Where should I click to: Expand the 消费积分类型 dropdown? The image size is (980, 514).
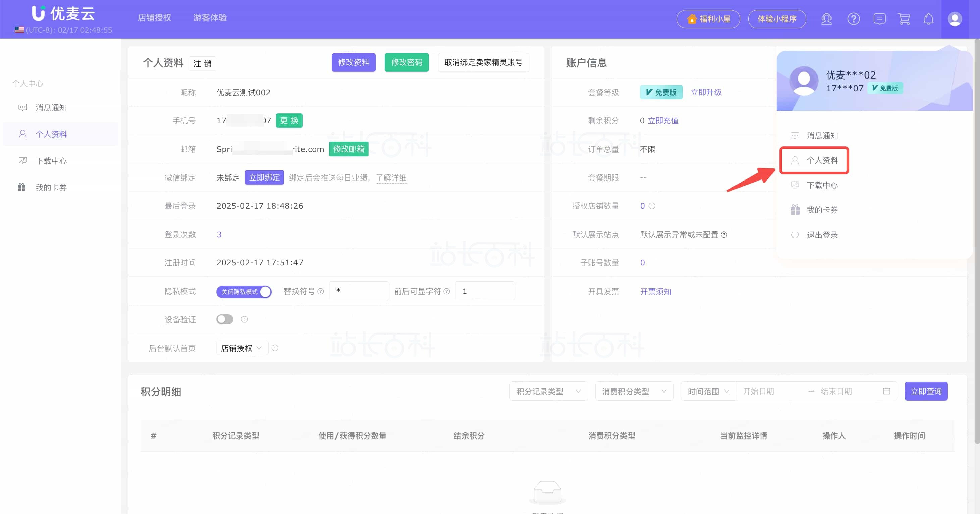pyautogui.click(x=634, y=391)
